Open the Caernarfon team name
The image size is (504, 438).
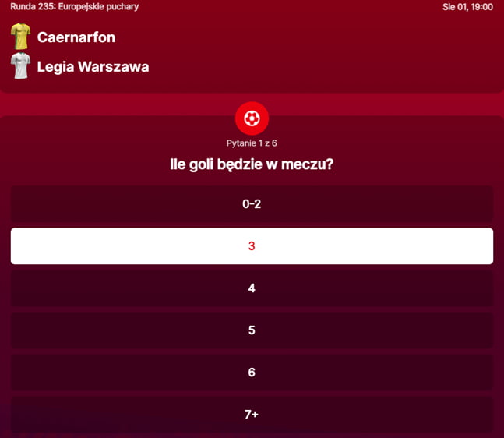coord(76,37)
